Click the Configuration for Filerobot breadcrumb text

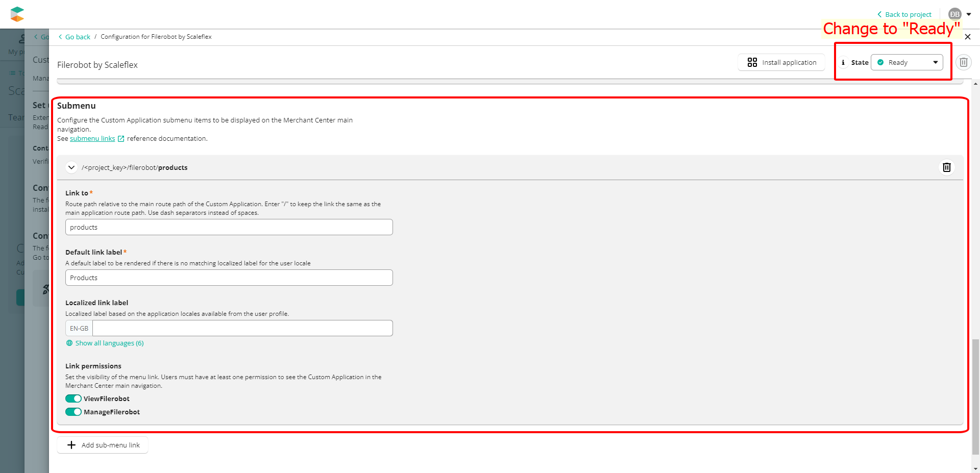pos(156,37)
